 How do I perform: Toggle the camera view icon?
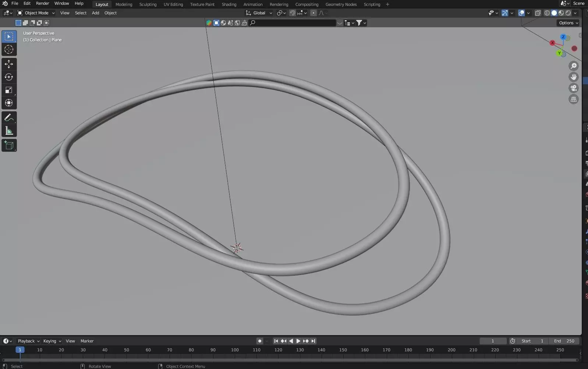[574, 88]
